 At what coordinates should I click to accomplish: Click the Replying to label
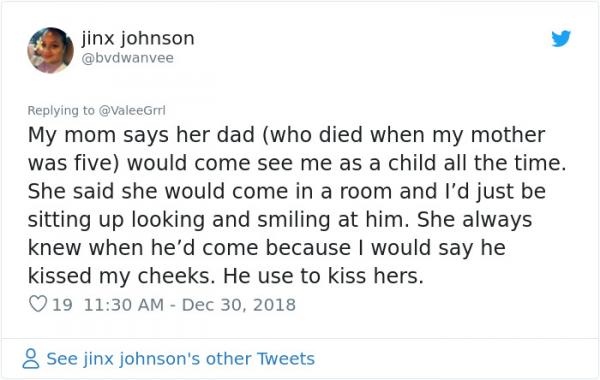tap(61, 111)
